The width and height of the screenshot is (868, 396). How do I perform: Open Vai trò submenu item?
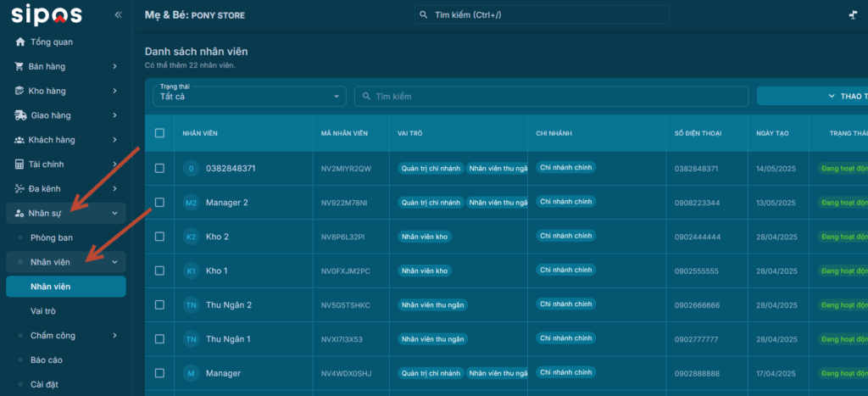point(66,311)
